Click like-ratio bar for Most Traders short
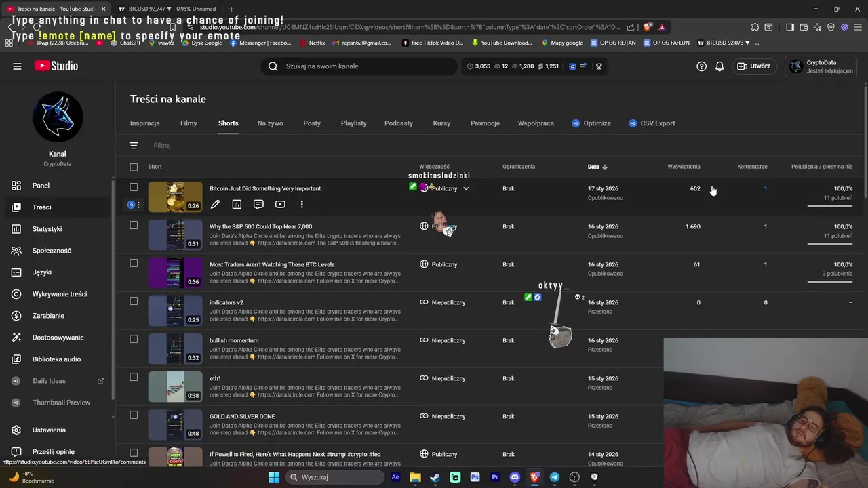This screenshot has height=488, width=868. tap(830, 281)
